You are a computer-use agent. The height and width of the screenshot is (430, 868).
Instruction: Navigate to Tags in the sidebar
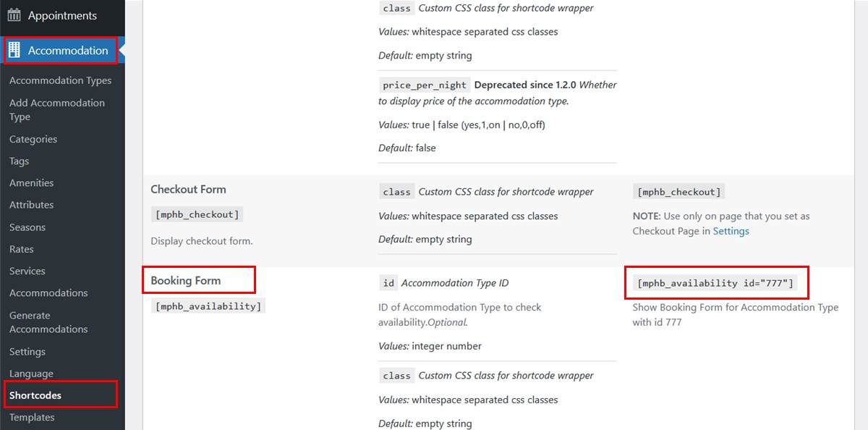[x=19, y=161]
